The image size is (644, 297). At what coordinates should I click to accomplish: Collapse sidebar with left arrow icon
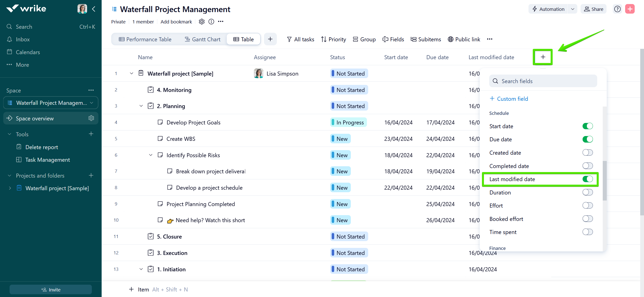pos(94,9)
